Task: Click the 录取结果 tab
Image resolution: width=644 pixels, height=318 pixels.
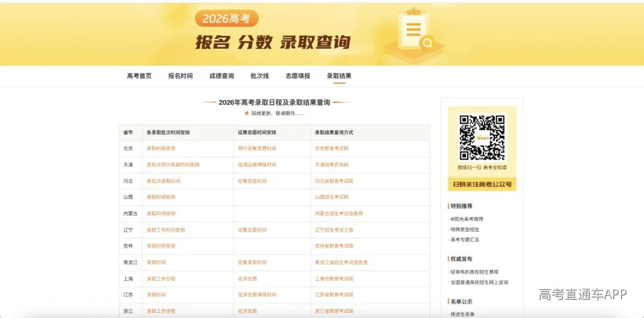Action: click(x=339, y=76)
